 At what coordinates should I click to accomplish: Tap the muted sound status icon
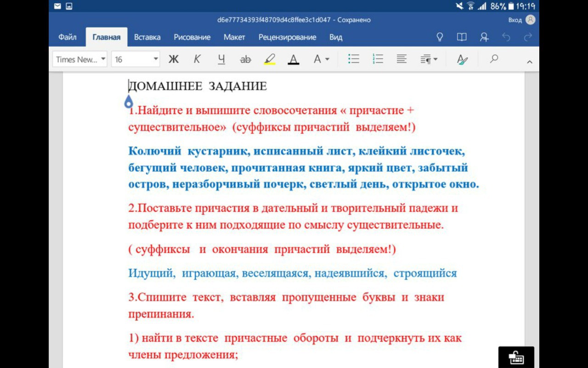pos(459,6)
